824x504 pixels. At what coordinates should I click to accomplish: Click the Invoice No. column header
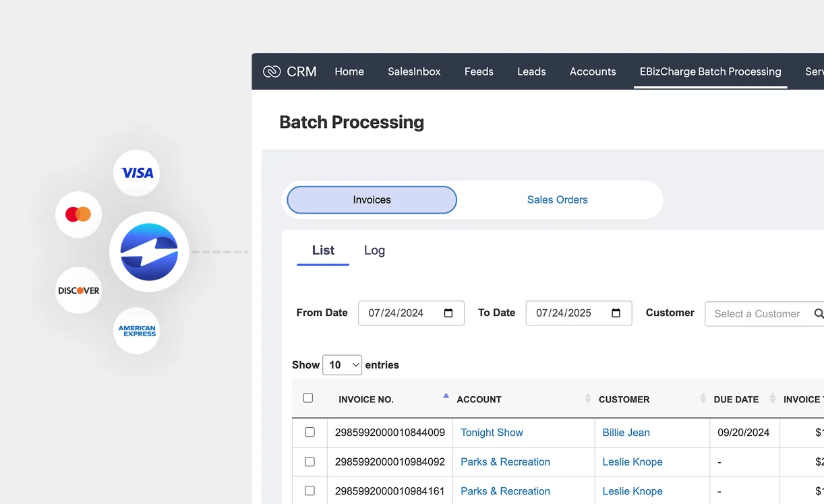tap(366, 400)
